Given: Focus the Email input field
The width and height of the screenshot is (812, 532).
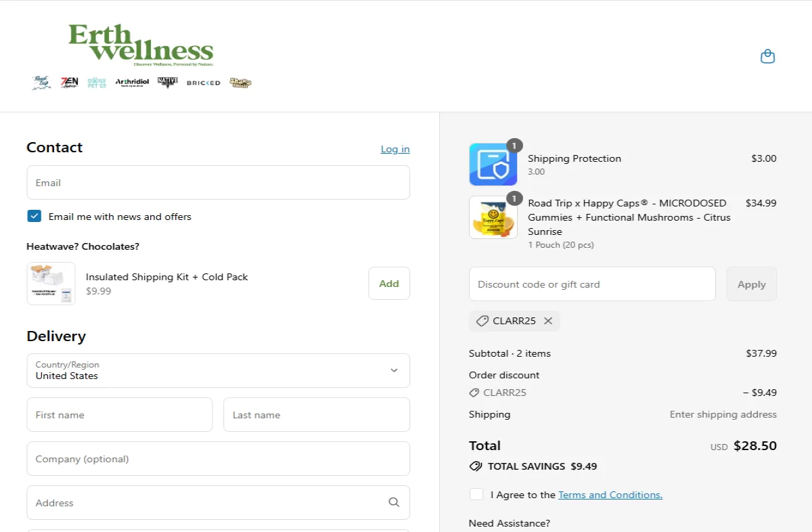Looking at the screenshot, I should [218, 183].
